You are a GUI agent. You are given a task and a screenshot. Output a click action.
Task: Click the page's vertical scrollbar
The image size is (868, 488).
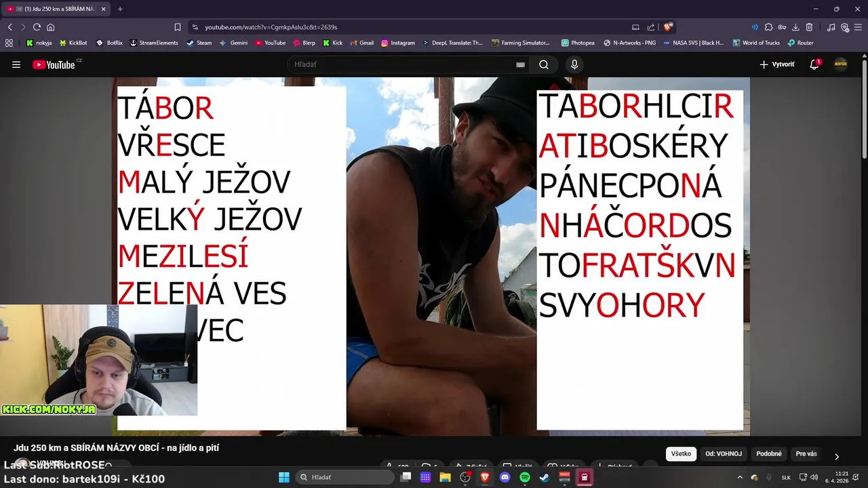coord(864,108)
